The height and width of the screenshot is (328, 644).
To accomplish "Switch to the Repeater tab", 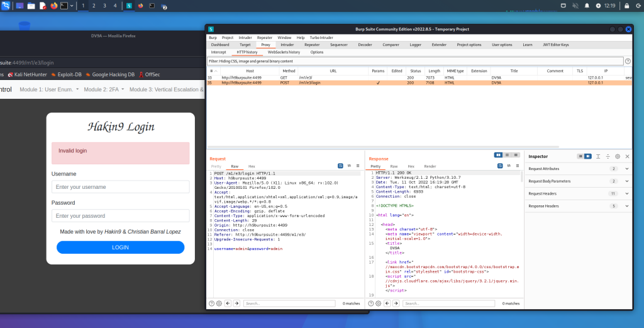I will tap(312, 45).
